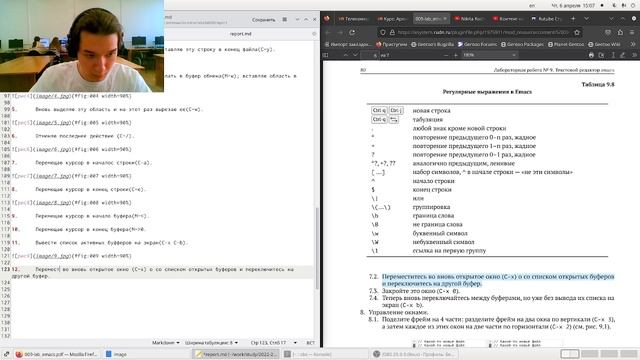The width and height of the screenshot is (640, 360).
Task: Click the site padlock icon
Action: (392, 32)
